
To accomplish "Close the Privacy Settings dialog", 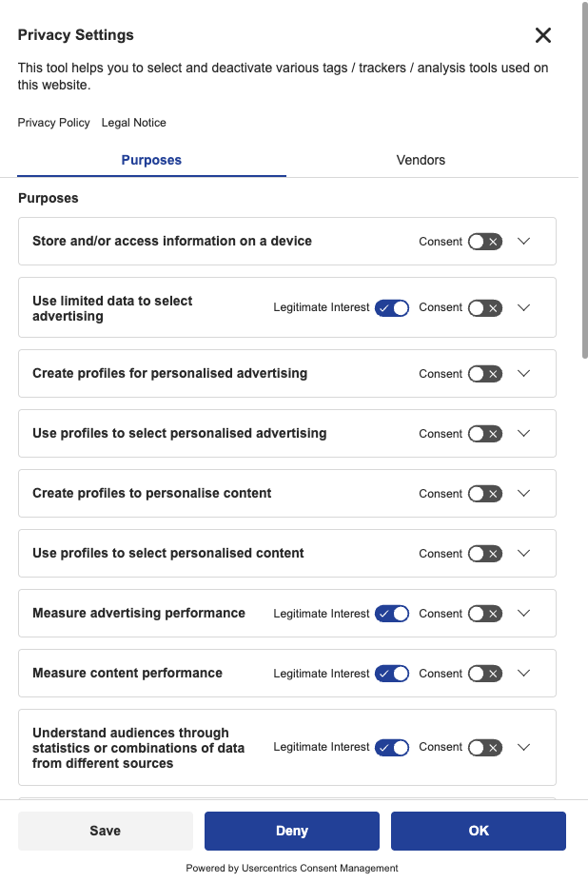I will tap(543, 35).
